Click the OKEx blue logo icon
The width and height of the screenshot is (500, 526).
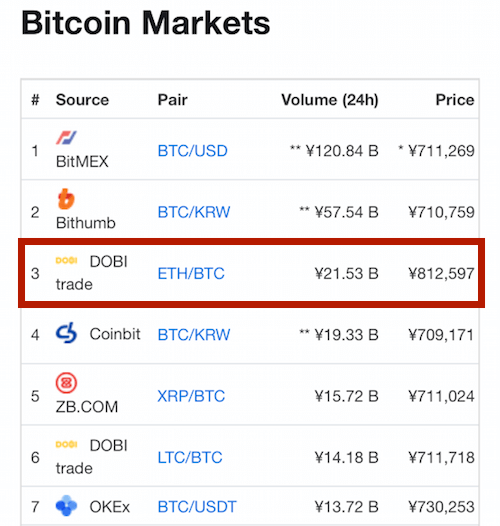coord(66,506)
